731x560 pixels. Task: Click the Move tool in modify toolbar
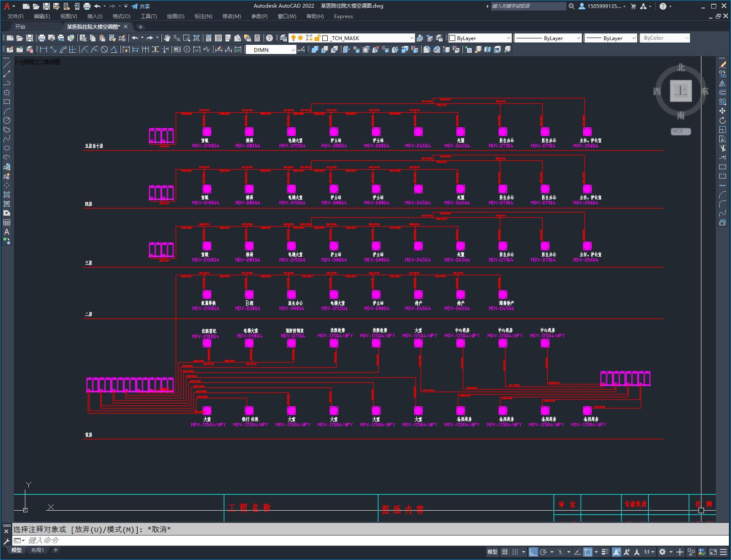(723, 111)
